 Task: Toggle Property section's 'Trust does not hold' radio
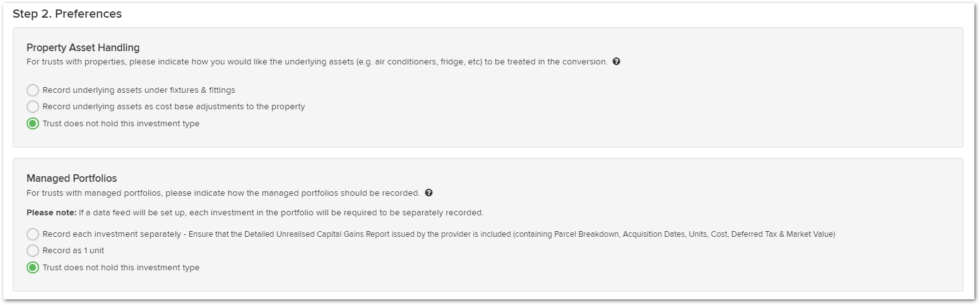(33, 124)
